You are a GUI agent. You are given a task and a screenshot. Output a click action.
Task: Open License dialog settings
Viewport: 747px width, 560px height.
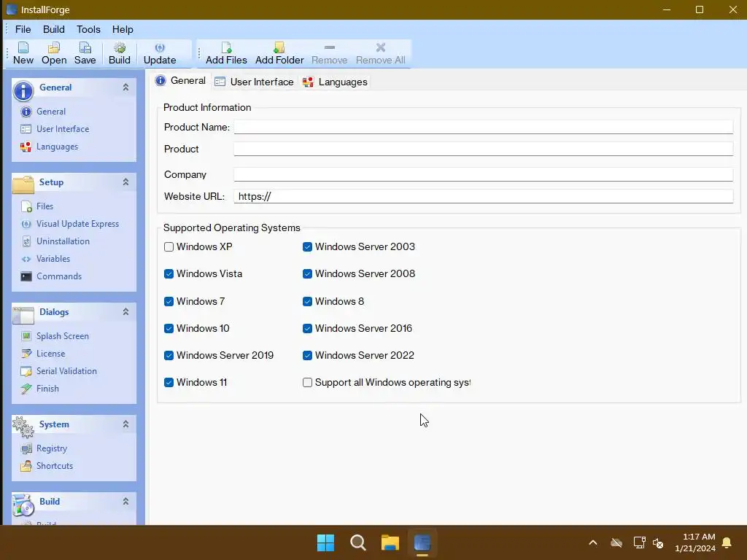(x=50, y=354)
